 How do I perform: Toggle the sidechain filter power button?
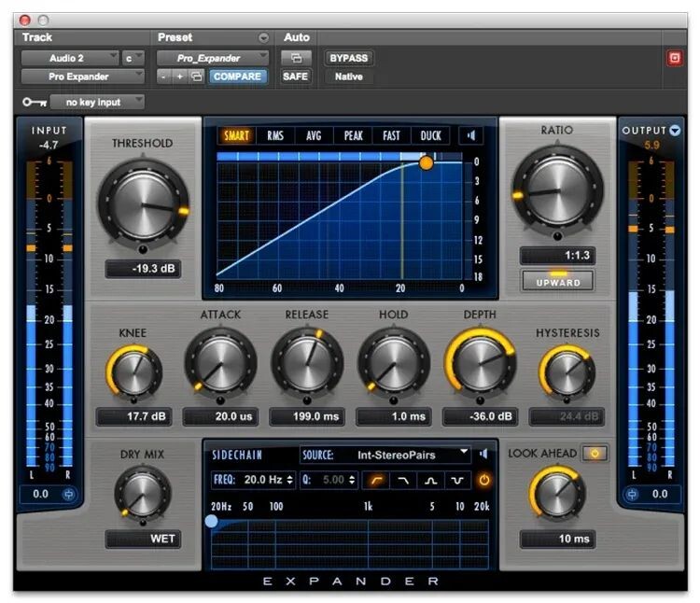click(483, 481)
